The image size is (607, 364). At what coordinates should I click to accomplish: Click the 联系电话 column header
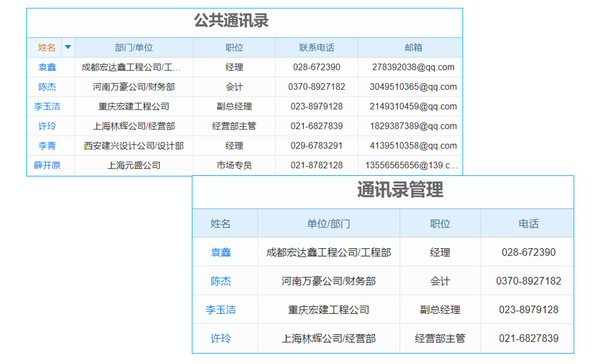(x=316, y=47)
